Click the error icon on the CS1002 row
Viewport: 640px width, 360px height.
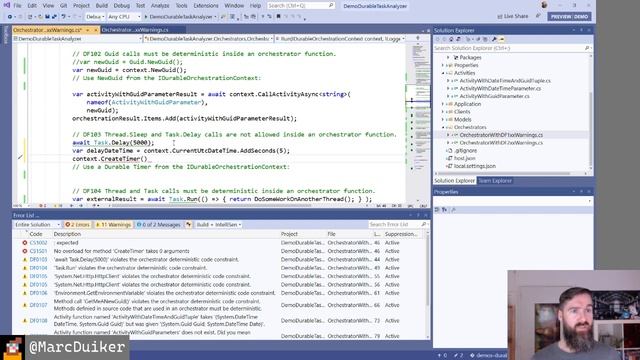click(x=24, y=243)
